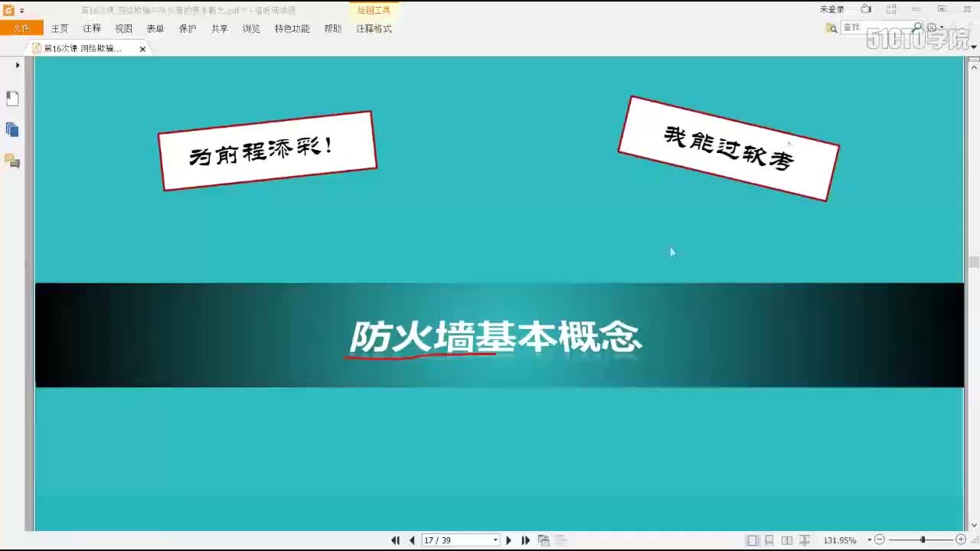Switch to the 浏览 ribbon tab
The height and width of the screenshot is (551, 980).
click(251, 28)
